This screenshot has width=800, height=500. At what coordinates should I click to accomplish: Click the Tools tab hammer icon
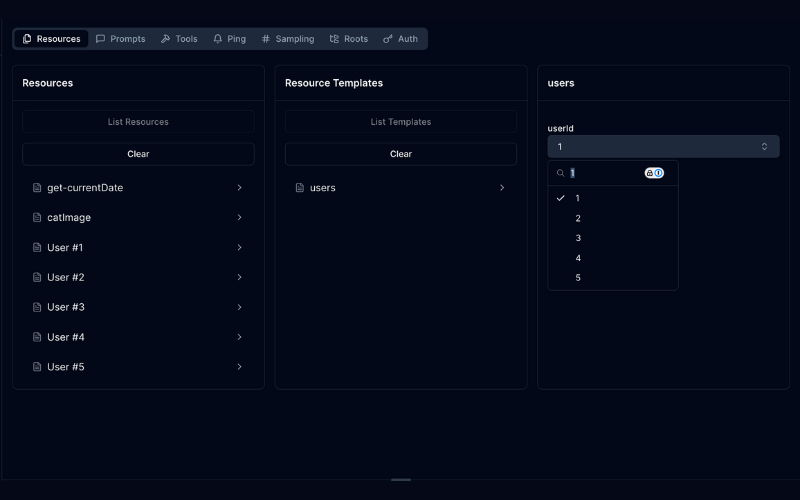tap(165, 39)
